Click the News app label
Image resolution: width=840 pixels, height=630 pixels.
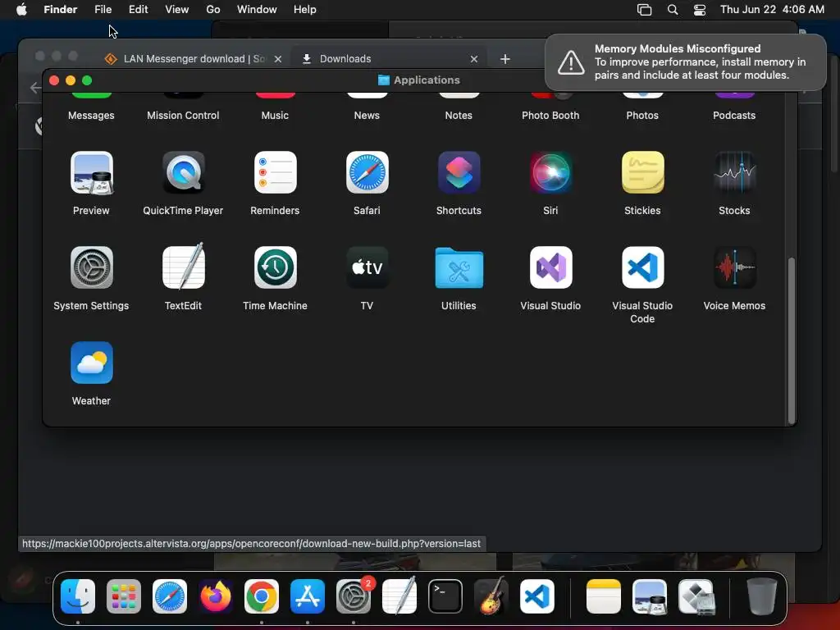pos(367,116)
